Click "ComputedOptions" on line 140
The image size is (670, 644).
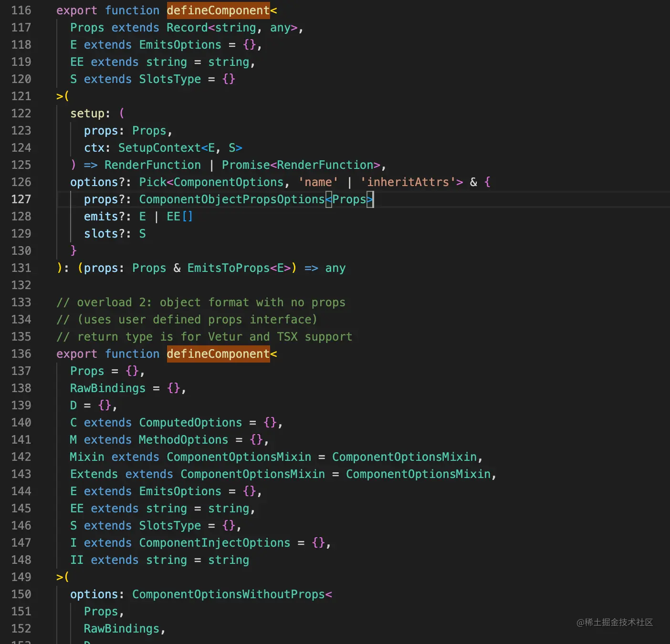click(190, 423)
